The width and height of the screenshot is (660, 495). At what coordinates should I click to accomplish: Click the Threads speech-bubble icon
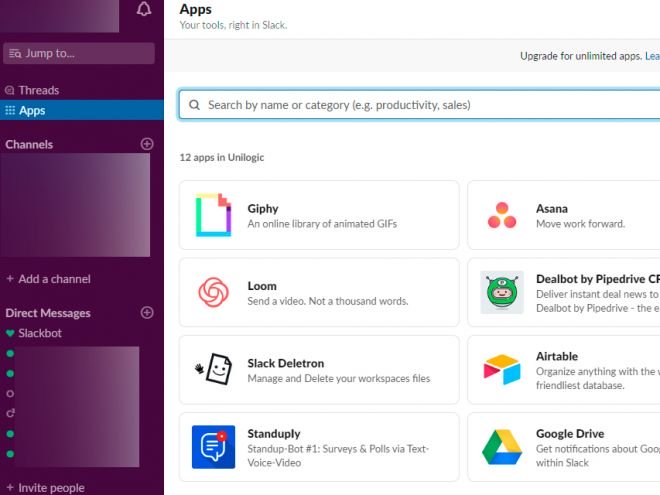pos(9,90)
